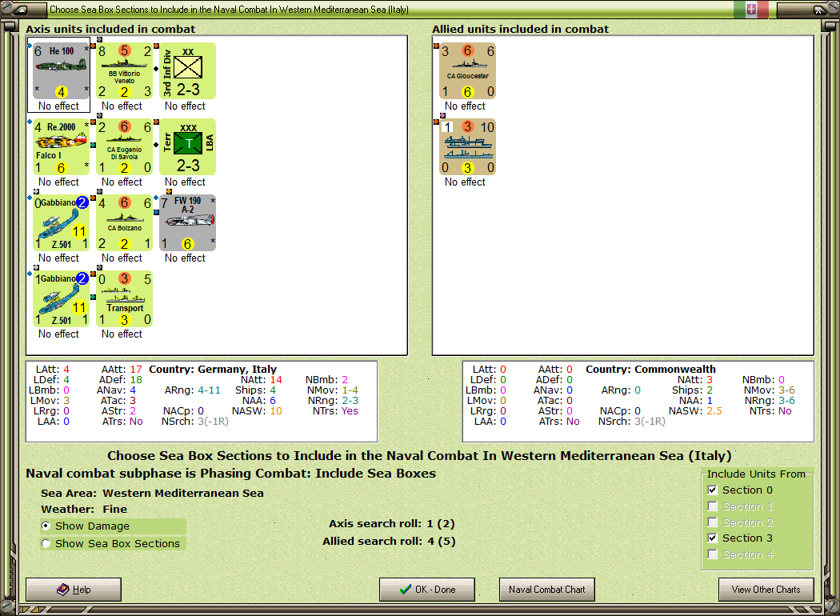Click the CA Bolzano cruiser counter

coord(124,223)
